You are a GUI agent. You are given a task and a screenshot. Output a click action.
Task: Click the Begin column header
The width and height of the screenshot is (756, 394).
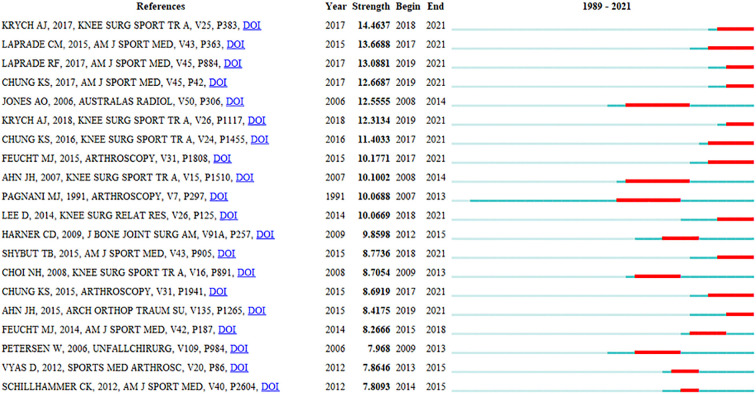[407, 7]
